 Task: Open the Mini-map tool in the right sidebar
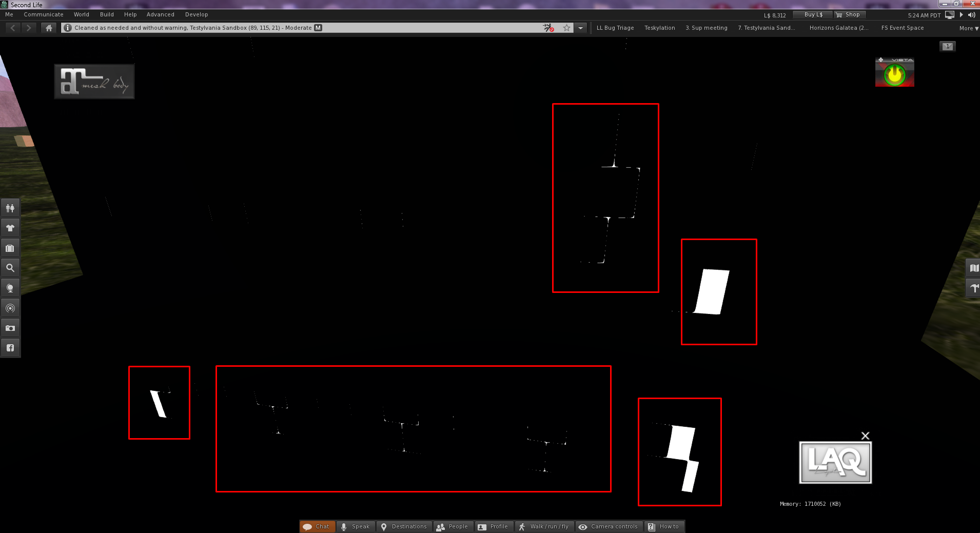973,288
